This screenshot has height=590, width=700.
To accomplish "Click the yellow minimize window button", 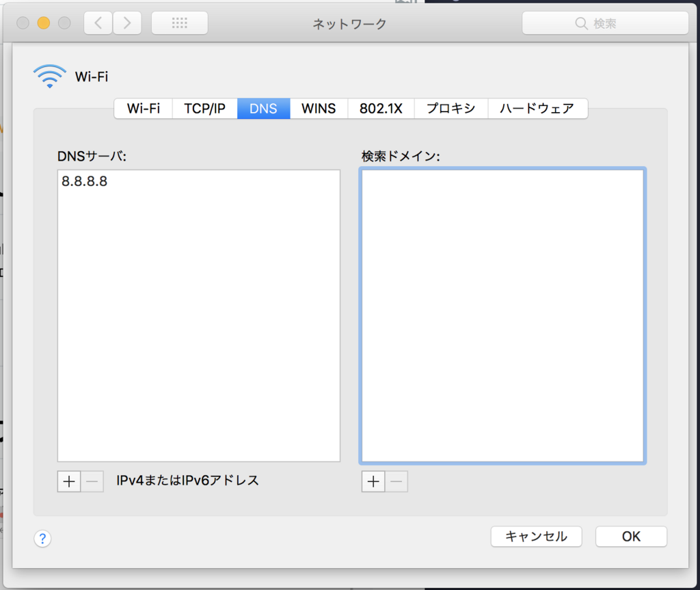I will pyautogui.click(x=44, y=23).
